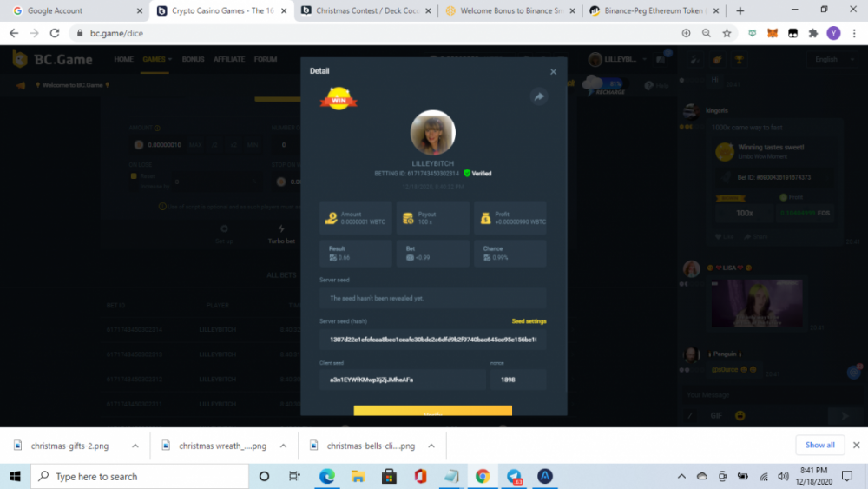Click the browser reload button
Screen dimensions: 868x489
coord(55,33)
